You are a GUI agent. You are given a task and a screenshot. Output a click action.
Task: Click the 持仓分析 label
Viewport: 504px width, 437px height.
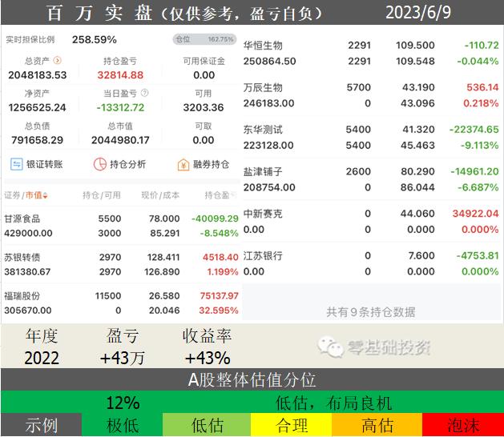click(x=127, y=164)
